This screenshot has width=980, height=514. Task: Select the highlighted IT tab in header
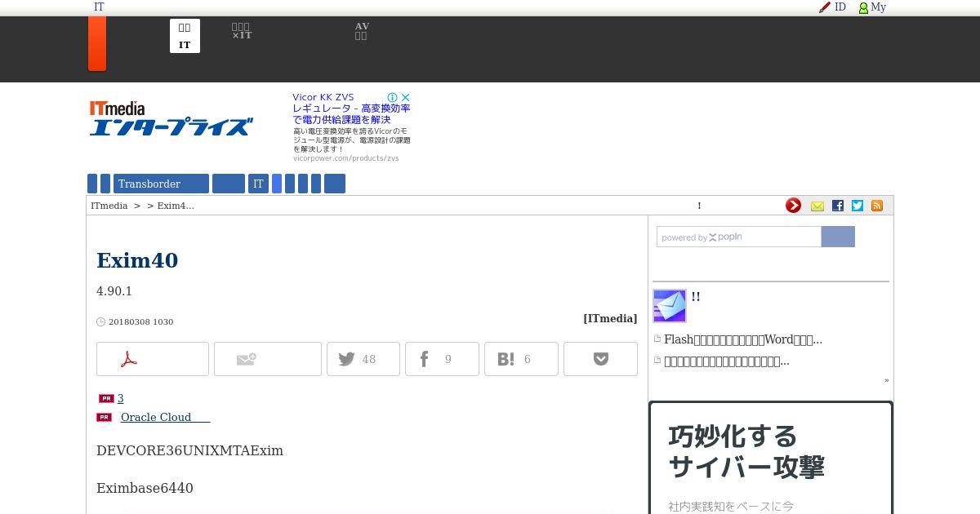pyautogui.click(x=185, y=36)
